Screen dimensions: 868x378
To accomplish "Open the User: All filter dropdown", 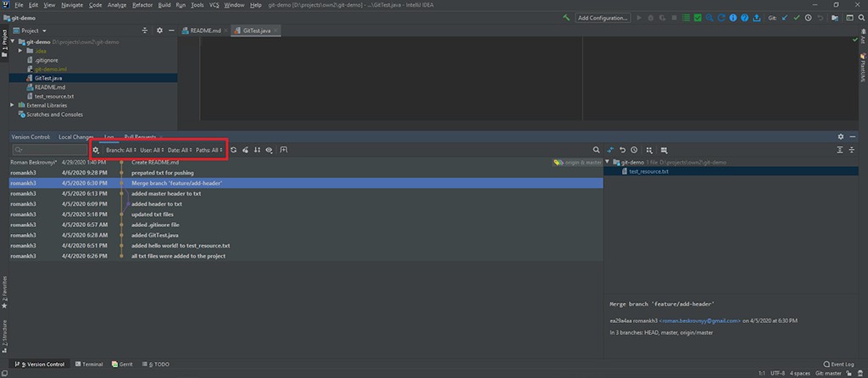I will click(x=153, y=150).
